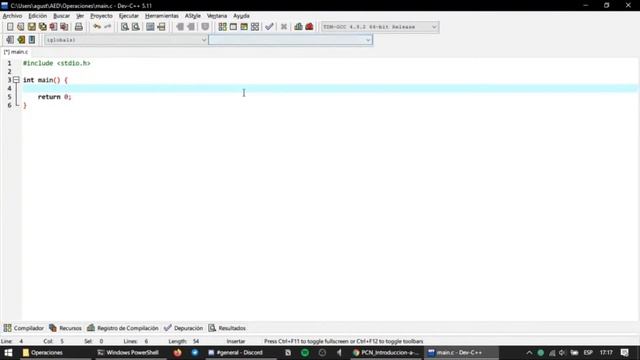Screen dimensions: 640x360
Task: Click the Remove from project toolbar icon
Action: (x=191, y=27)
